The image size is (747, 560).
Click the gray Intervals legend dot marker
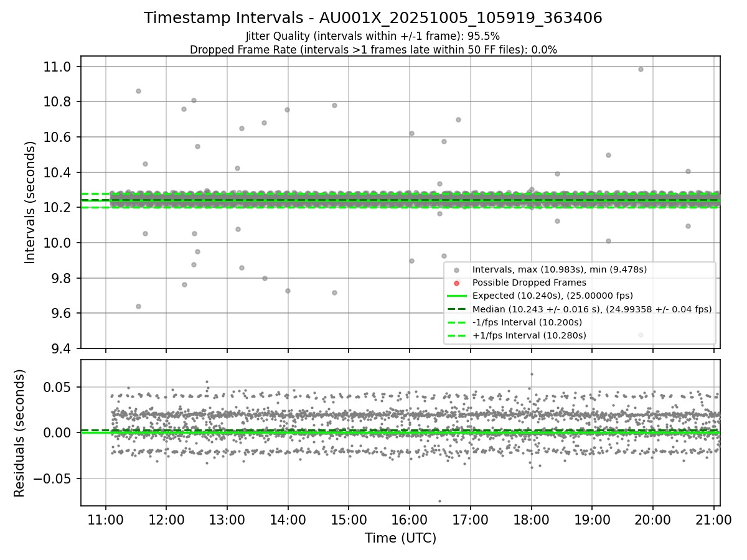click(x=457, y=269)
